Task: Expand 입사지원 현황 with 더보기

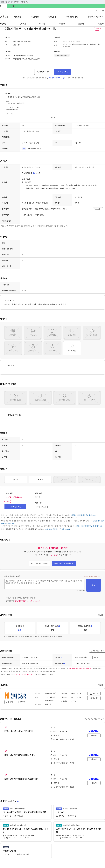Action: 101,615
